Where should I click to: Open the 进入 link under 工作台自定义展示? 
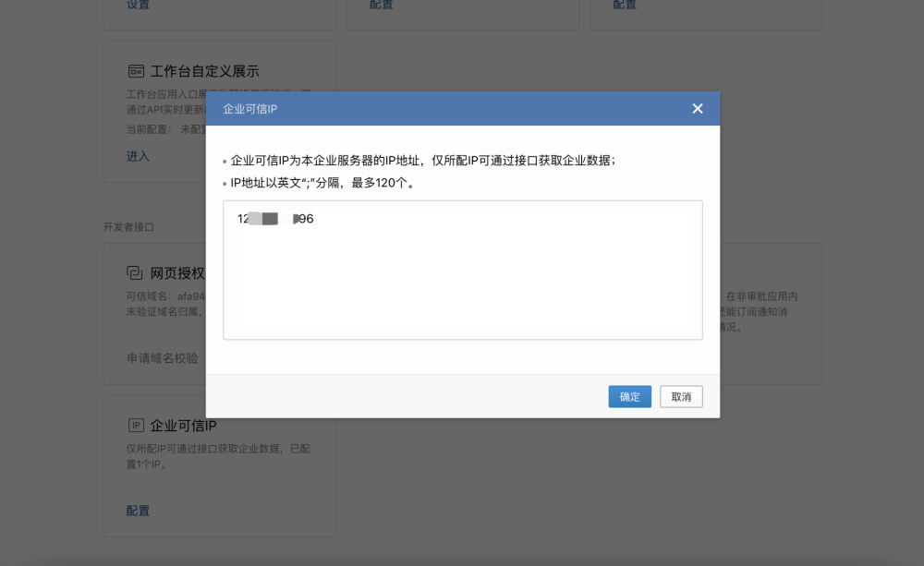click(x=138, y=156)
